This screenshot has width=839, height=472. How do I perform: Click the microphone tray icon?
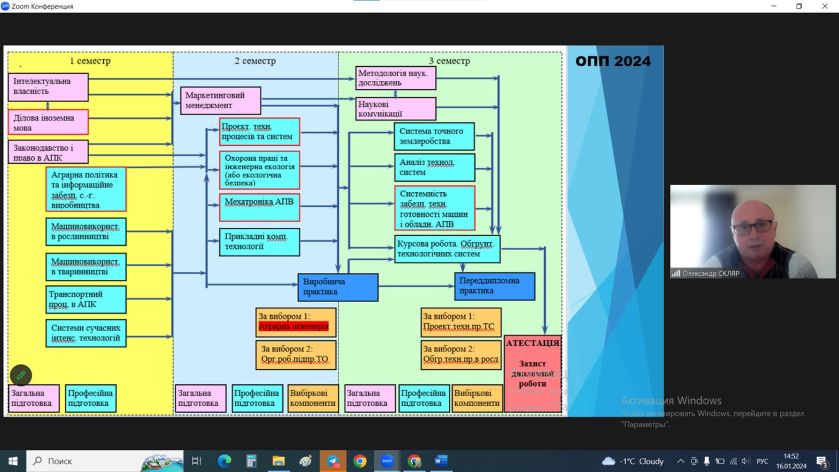706,461
